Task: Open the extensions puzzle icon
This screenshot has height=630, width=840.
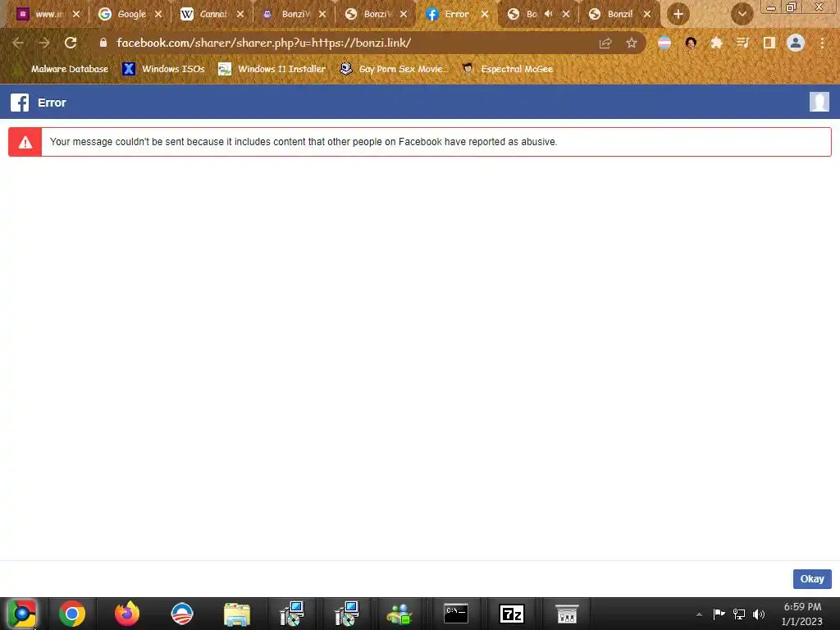Action: coord(716,43)
